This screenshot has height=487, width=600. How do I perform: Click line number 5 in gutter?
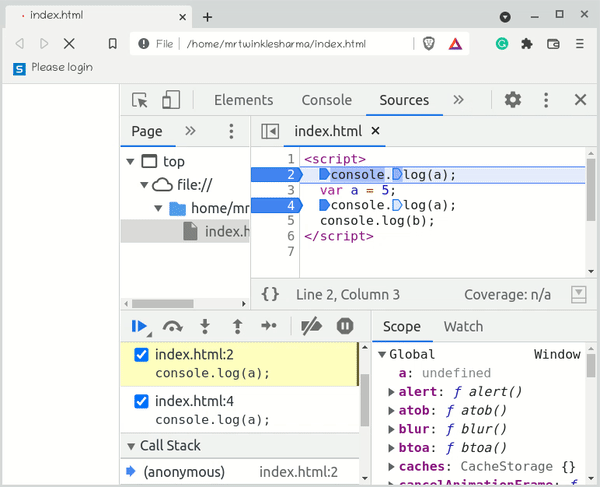tap(291, 221)
